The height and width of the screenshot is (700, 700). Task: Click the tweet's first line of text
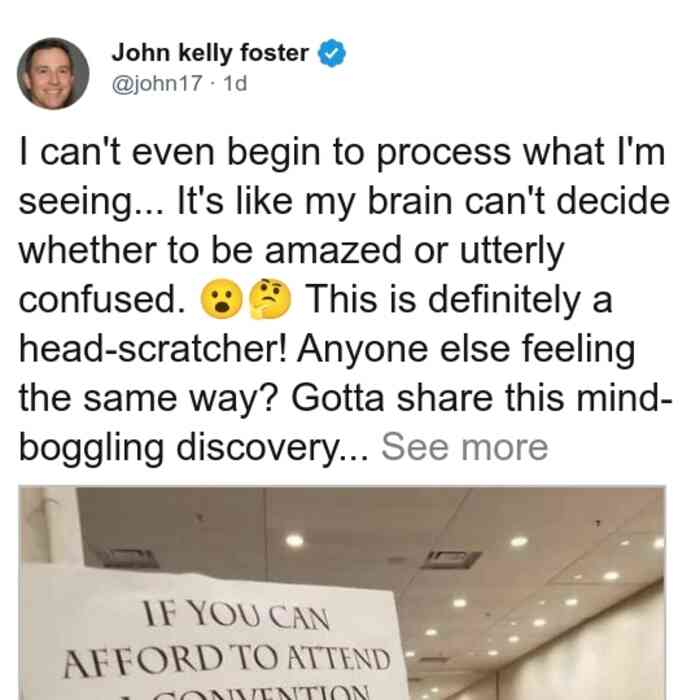[x=342, y=152]
